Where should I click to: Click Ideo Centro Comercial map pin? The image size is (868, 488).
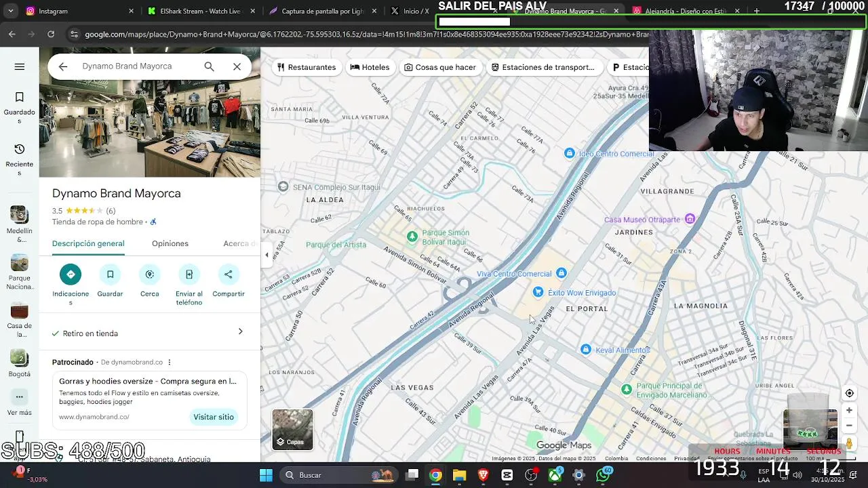(570, 154)
